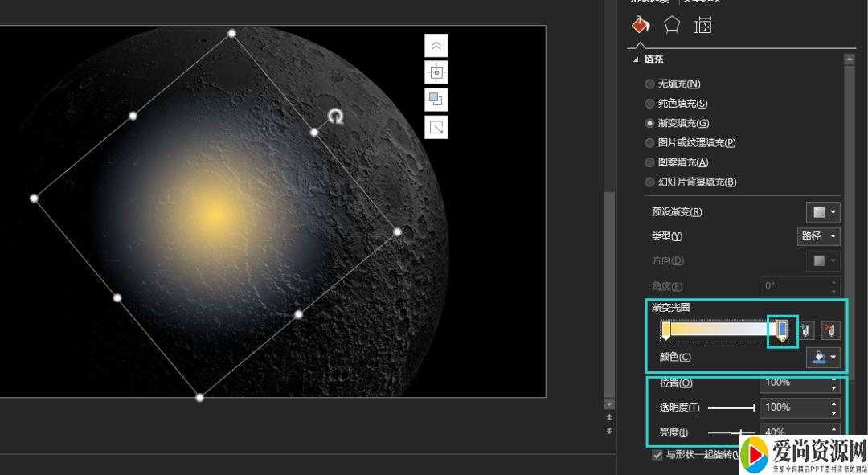This screenshot has width=868, height=475.
Task: Click the align-center floating icon on the slide
Action: (436, 72)
